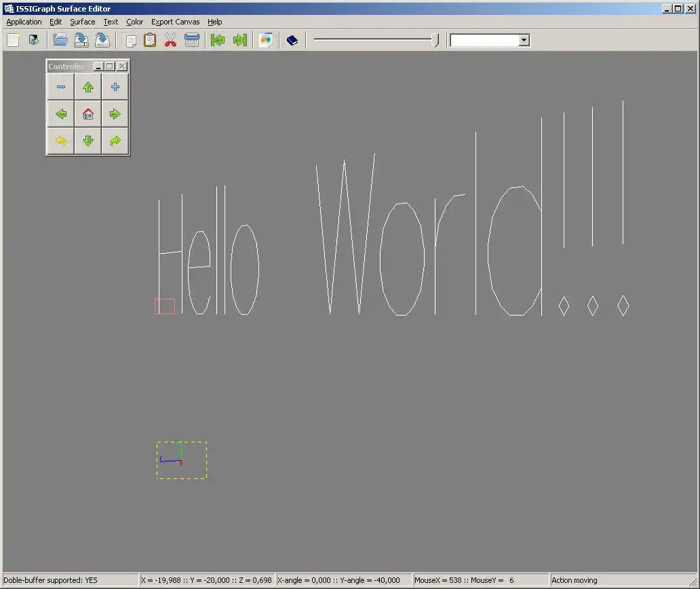
Task: Rotate left with yellow curved arrow
Action: tap(61, 142)
